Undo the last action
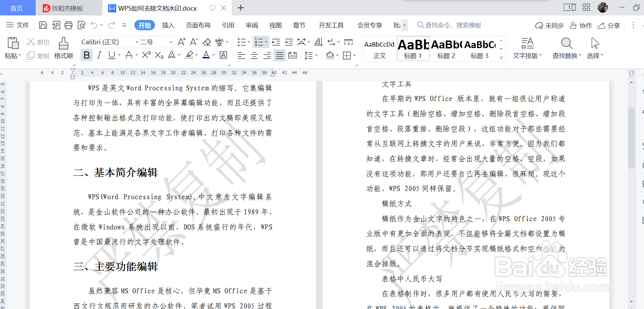 coord(94,25)
